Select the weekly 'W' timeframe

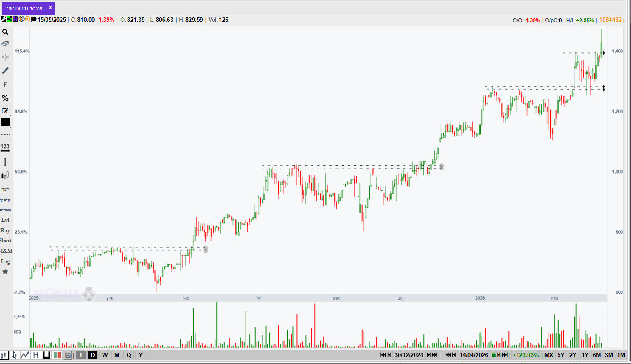(x=105, y=355)
